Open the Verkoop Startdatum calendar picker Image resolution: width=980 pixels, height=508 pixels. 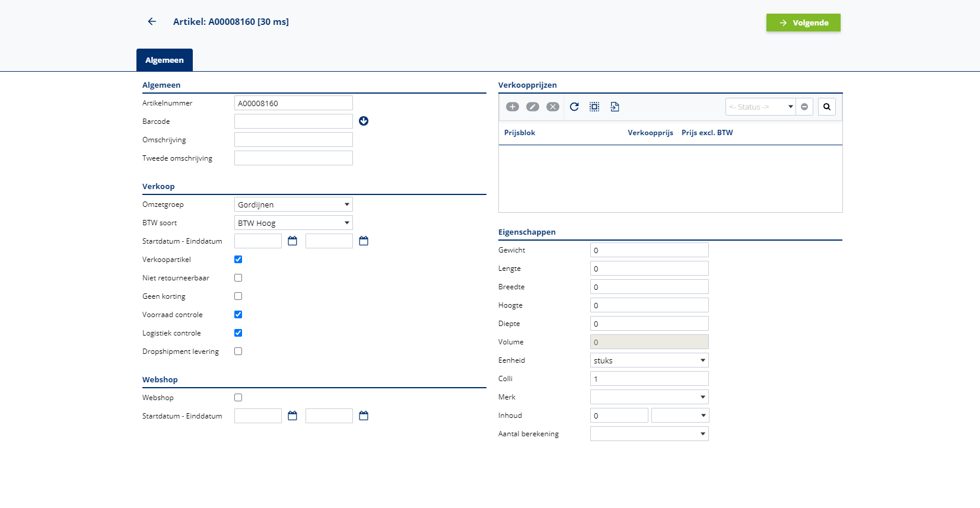pos(292,241)
